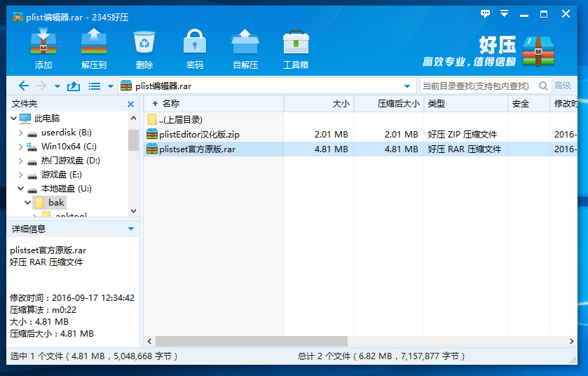Go back with the left arrow button

[x=24, y=86]
